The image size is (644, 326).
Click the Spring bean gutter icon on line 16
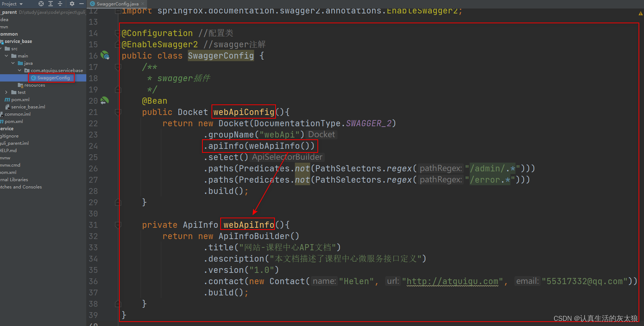coord(105,55)
